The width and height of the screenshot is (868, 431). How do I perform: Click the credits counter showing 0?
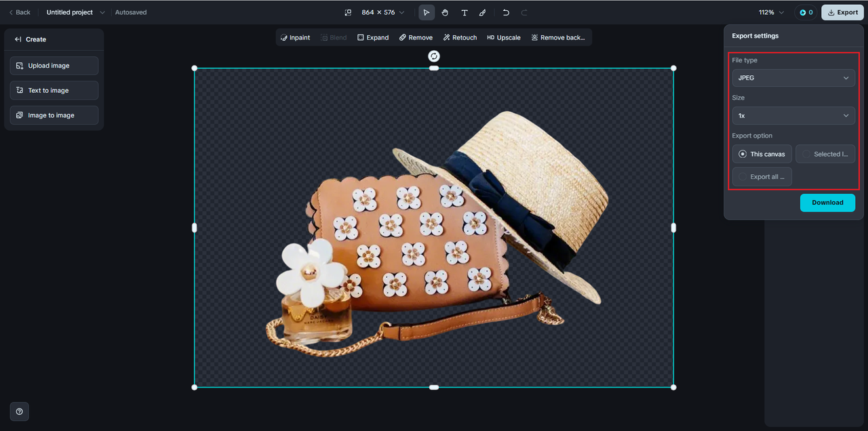click(806, 12)
